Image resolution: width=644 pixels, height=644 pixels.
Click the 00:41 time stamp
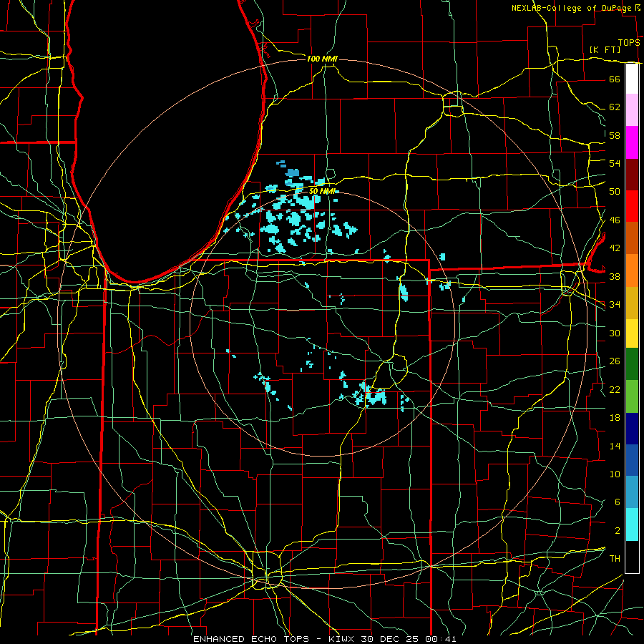pyautogui.click(x=441, y=639)
